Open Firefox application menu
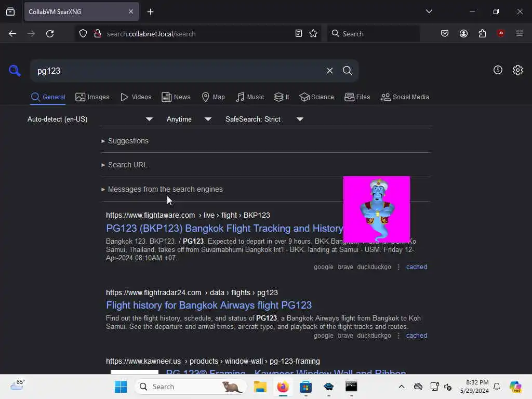 coord(519,33)
